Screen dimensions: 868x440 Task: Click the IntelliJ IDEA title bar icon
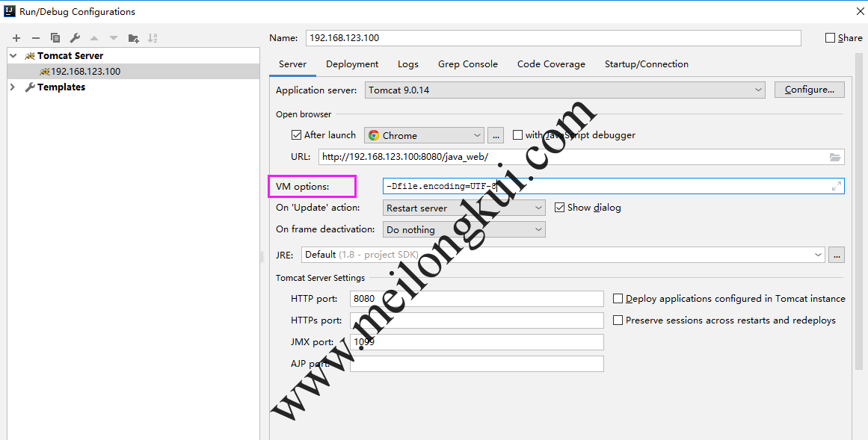click(x=10, y=11)
